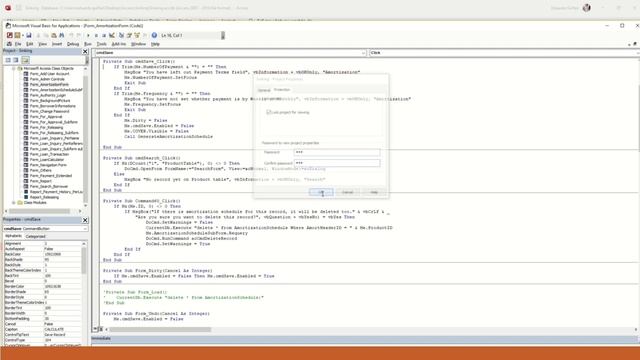Select Categorized tab in Properties pane
Viewport: 640px width, 360px height.
pos(35,236)
